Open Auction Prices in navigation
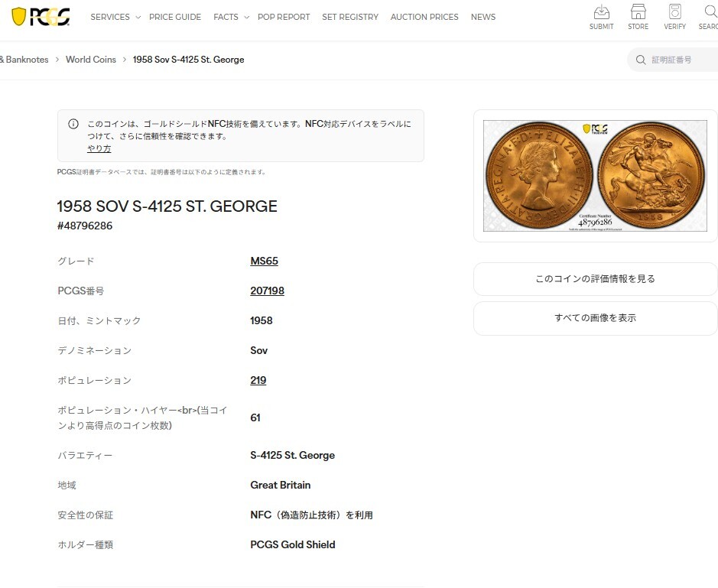The image size is (718, 588). pos(424,17)
